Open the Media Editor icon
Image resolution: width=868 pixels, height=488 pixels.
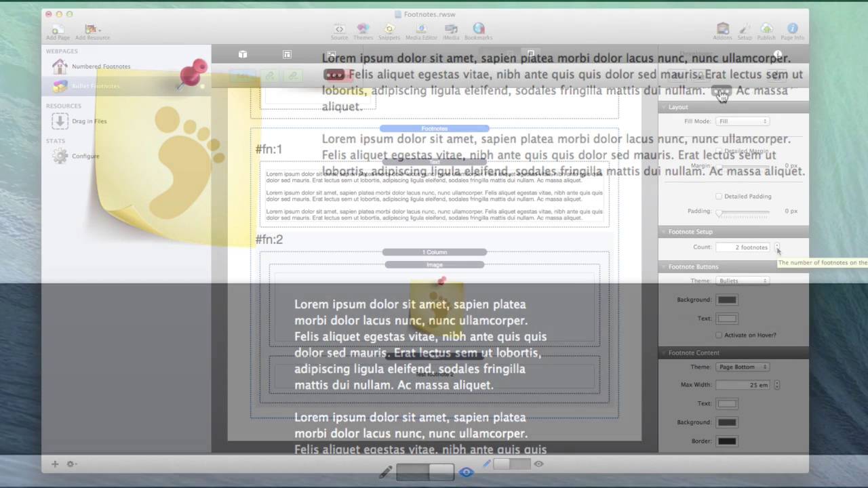421,29
